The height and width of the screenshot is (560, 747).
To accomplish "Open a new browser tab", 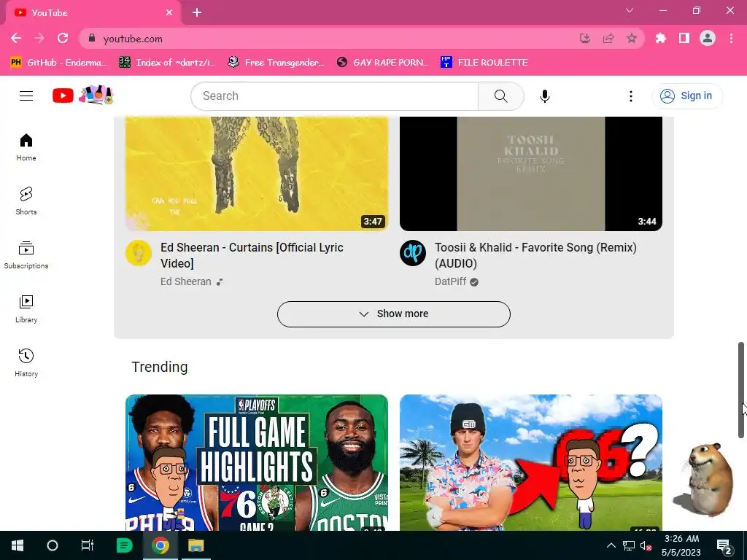I will click(197, 12).
